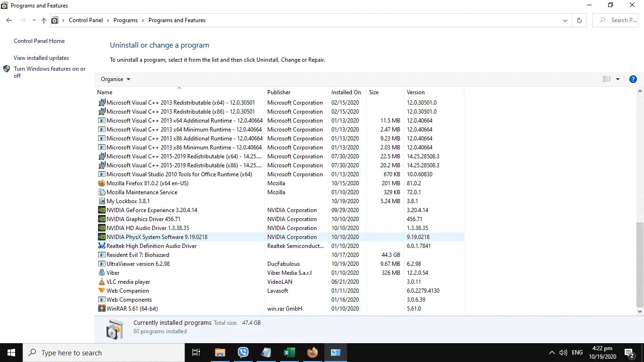
Task: Navigate to Control Panel breadcrumb
Action: click(x=85, y=20)
